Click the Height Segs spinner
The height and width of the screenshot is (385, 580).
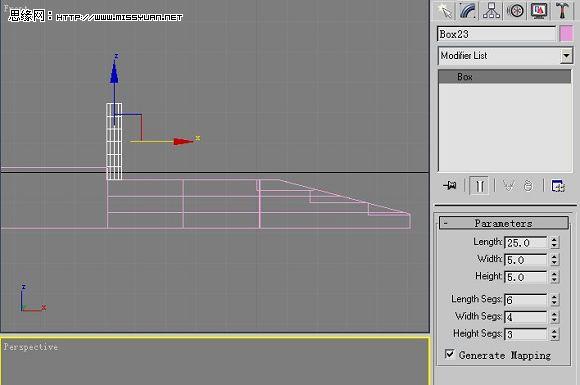tap(554, 334)
